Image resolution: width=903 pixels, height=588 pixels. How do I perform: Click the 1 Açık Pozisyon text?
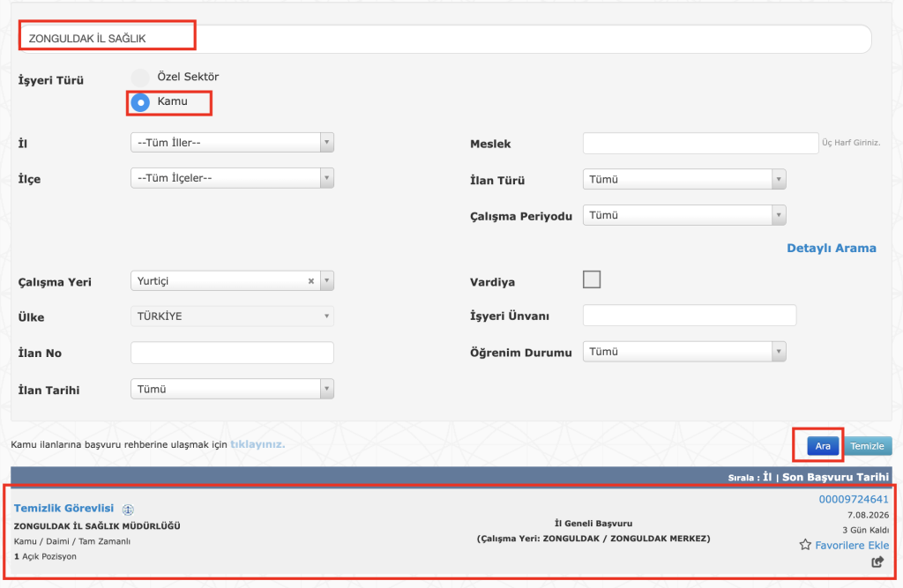pyautogui.click(x=45, y=556)
